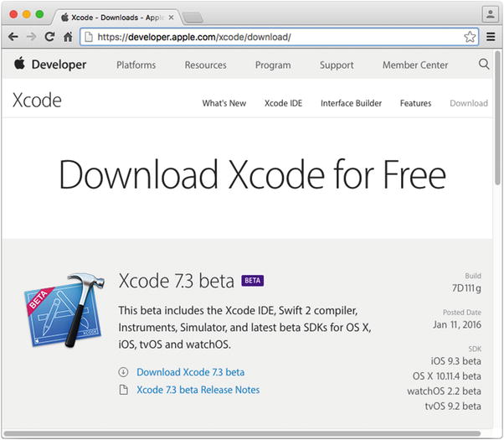Click the build number 7D111g
Screen dimensions: 504x440
pyautogui.click(x=466, y=288)
